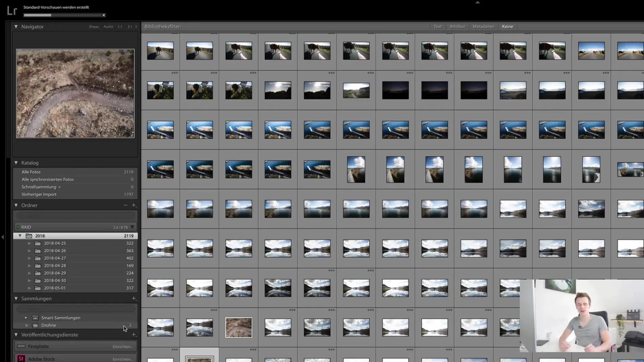Click the Metadaten filter option

(x=483, y=26)
